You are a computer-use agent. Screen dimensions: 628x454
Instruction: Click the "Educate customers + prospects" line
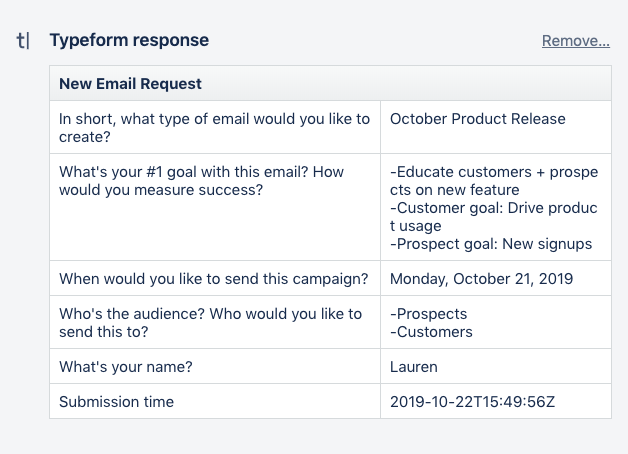click(x=494, y=180)
